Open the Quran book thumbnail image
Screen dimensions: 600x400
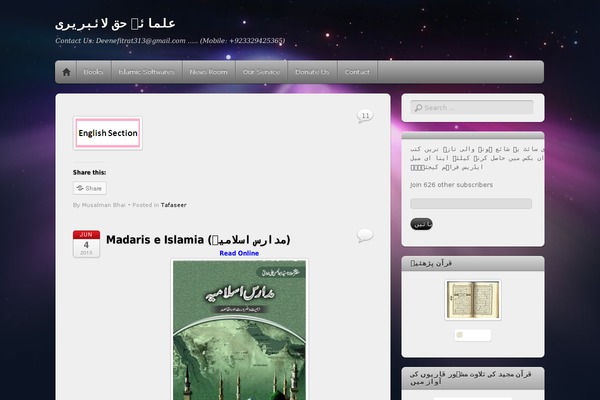pos(473,300)
